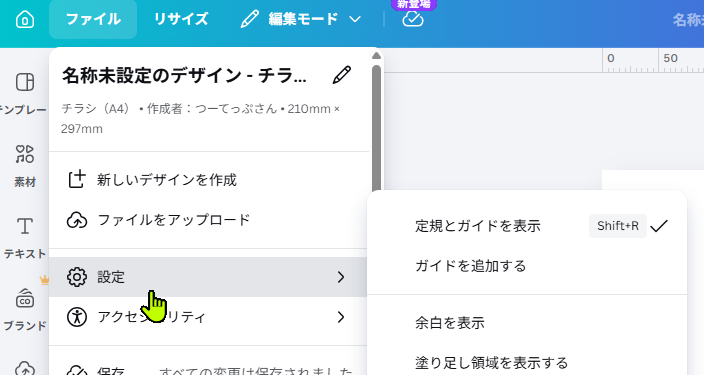704x375 pixels.
Task: Click the accessibility person icon
Action: 77,317
